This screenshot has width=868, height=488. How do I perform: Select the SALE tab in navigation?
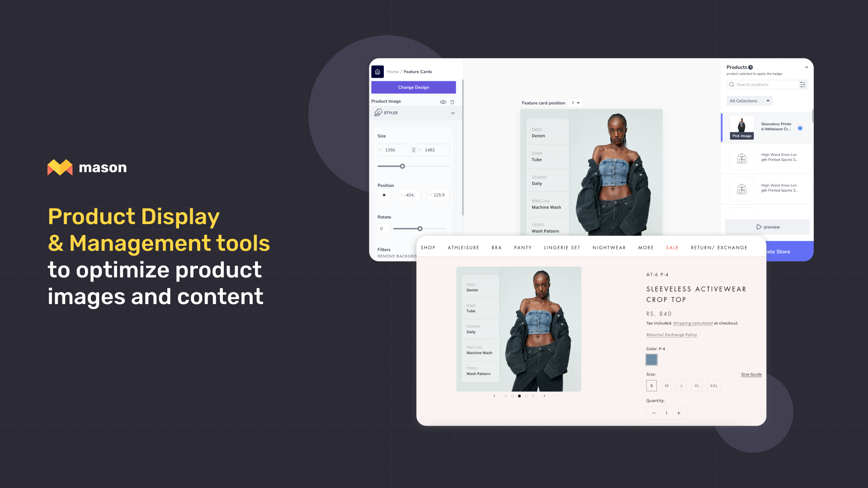click(x=672, y=247)
